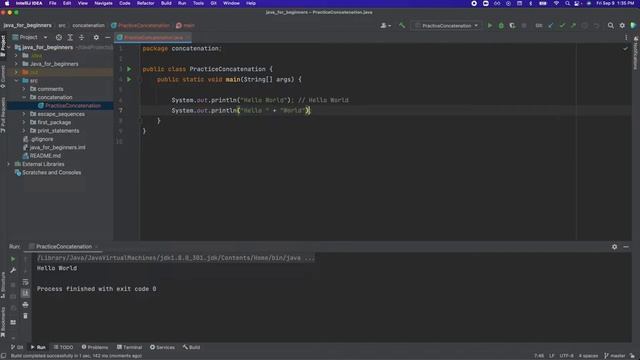Screen dimensions: 640x360
Task: Collapse the java_for_beginners root folder
Action: [9, 47]
